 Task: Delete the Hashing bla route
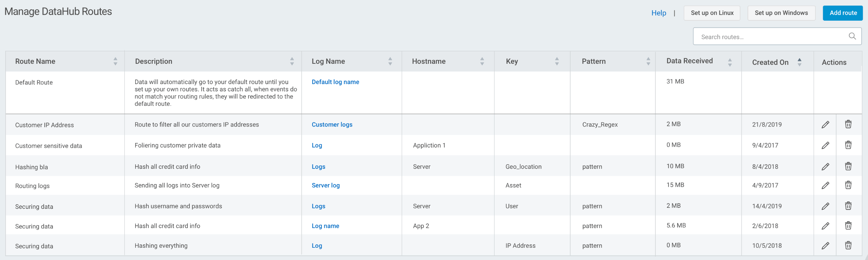(848, 166)
